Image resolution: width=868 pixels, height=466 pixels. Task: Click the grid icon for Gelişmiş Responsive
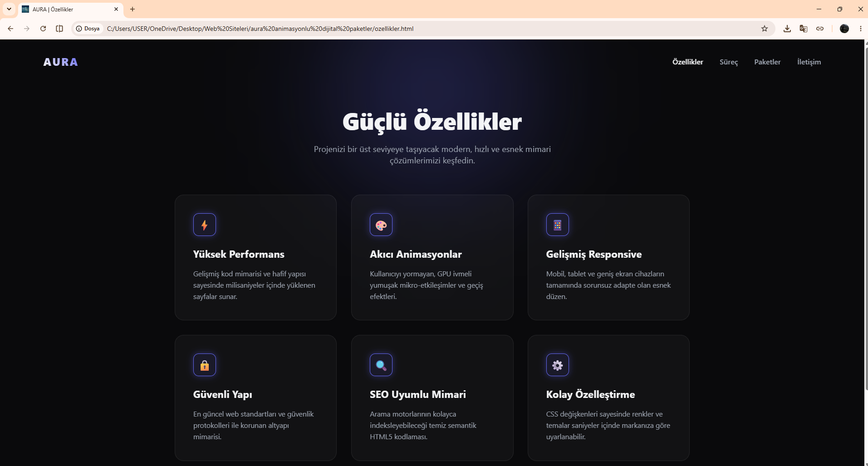[x=558, y=225]
